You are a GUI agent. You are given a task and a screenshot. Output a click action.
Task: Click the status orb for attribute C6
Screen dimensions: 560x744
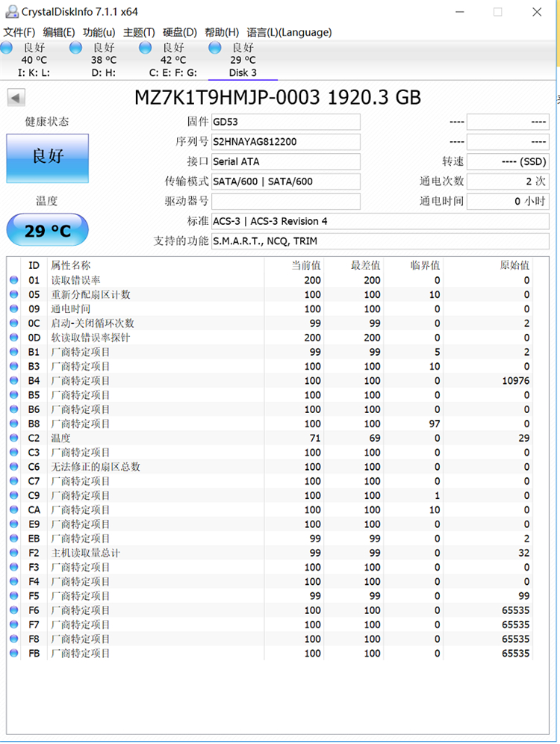[x=13, y=466]
